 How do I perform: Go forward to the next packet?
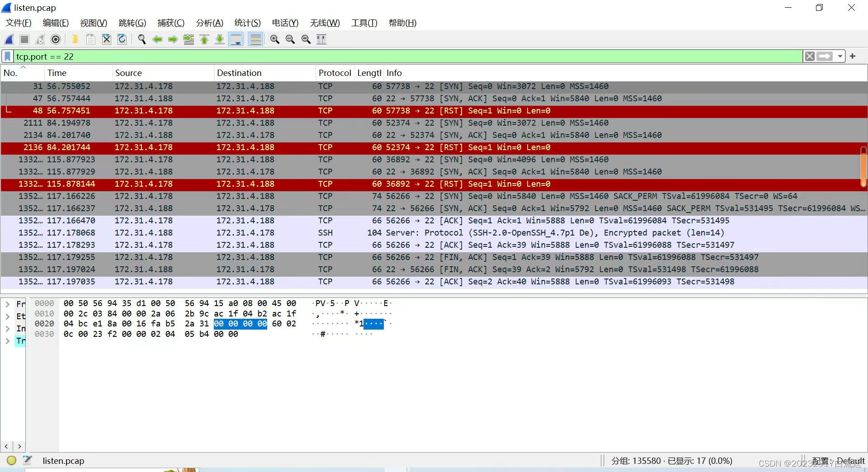click(x=173, y=39)
